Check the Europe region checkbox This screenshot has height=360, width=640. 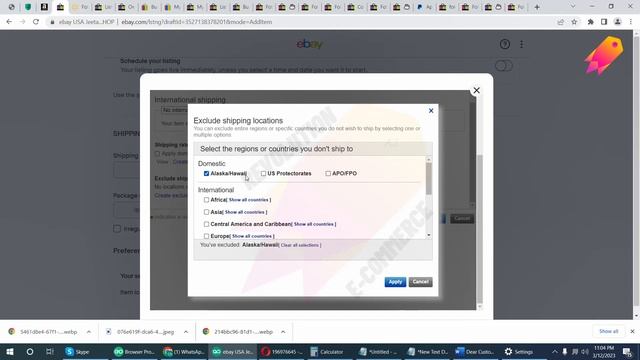(206, 236)
